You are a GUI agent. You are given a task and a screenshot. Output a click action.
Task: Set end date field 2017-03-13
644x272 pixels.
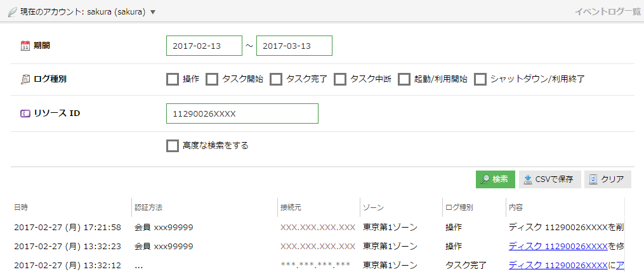(294, 46)
